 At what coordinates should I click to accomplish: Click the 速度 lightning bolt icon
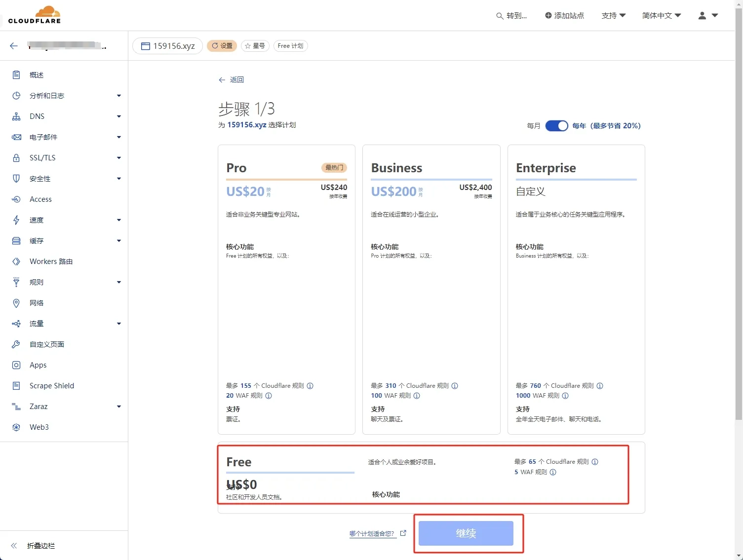click(16, 220)
